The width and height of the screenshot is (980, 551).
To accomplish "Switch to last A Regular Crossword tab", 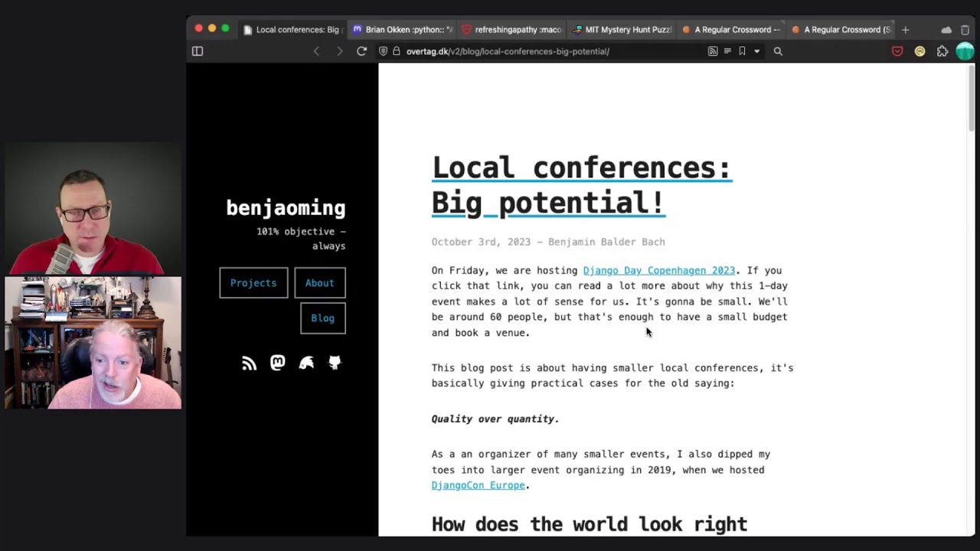I will (841, 30).
